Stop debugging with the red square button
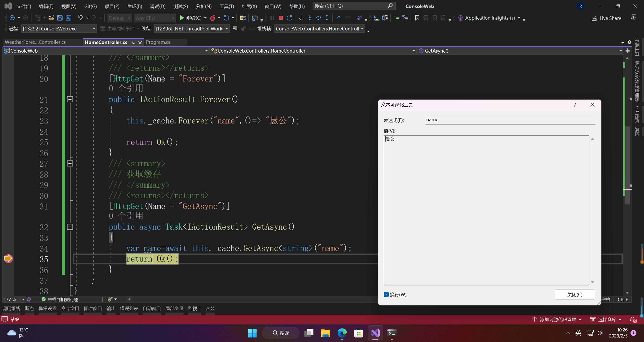 [x=281, y=18]
